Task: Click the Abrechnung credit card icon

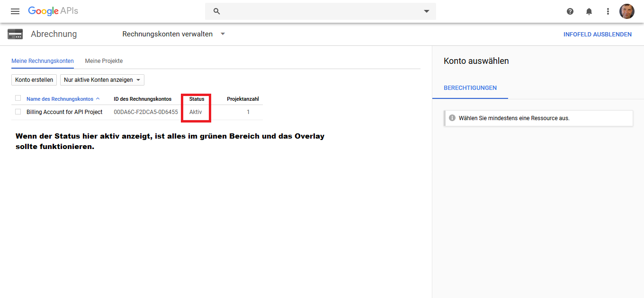Action: [x=15, y=34]
